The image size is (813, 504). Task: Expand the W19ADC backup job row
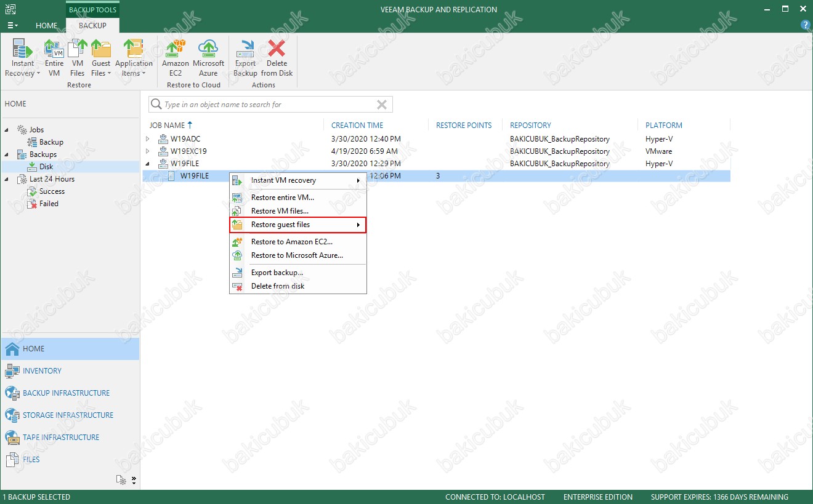[148, 139]
